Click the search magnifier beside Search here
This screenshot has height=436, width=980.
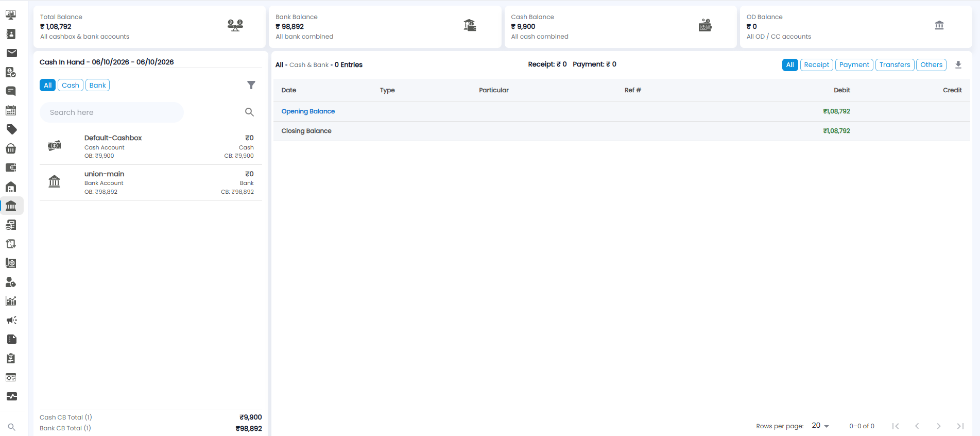coord(249,112)
